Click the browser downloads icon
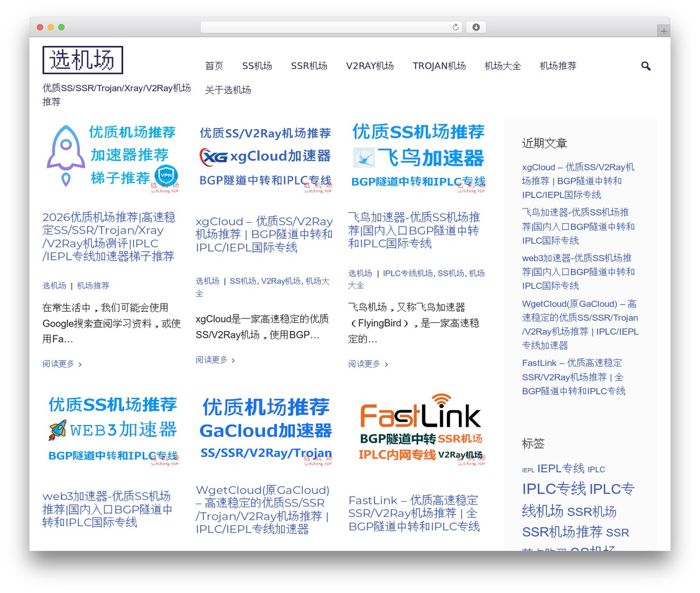The height and width of the screenshot is (593, 700). point(476,27)
